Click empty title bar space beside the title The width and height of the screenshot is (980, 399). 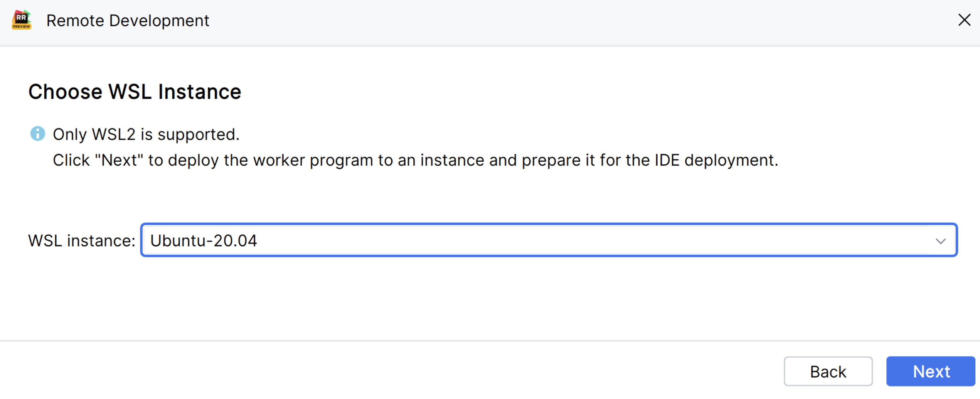click(540, 21)
